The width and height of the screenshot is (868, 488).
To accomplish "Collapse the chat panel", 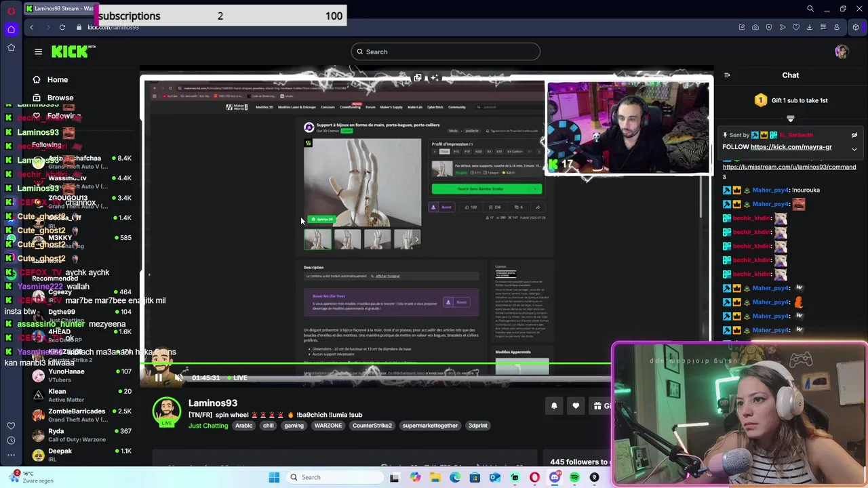I will 727,75.
